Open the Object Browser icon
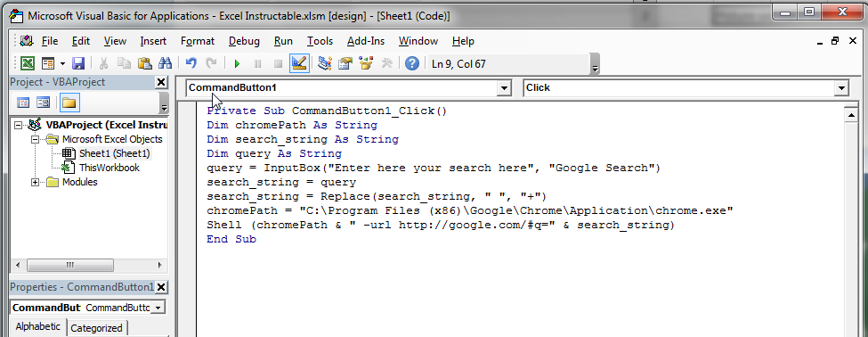This screenshot has width=868, height=337. pos(366,63)
